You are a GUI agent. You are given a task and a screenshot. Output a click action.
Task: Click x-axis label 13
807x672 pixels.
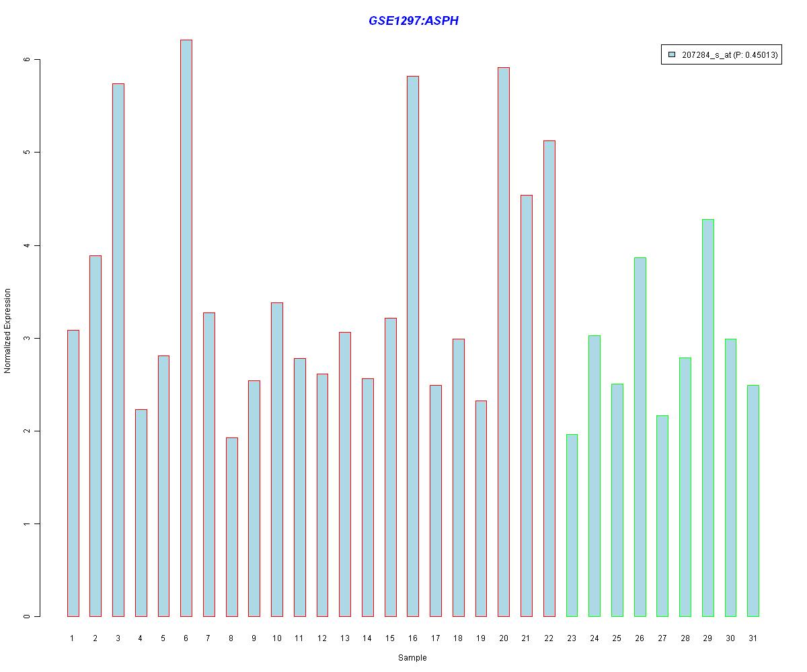(345, 638)
